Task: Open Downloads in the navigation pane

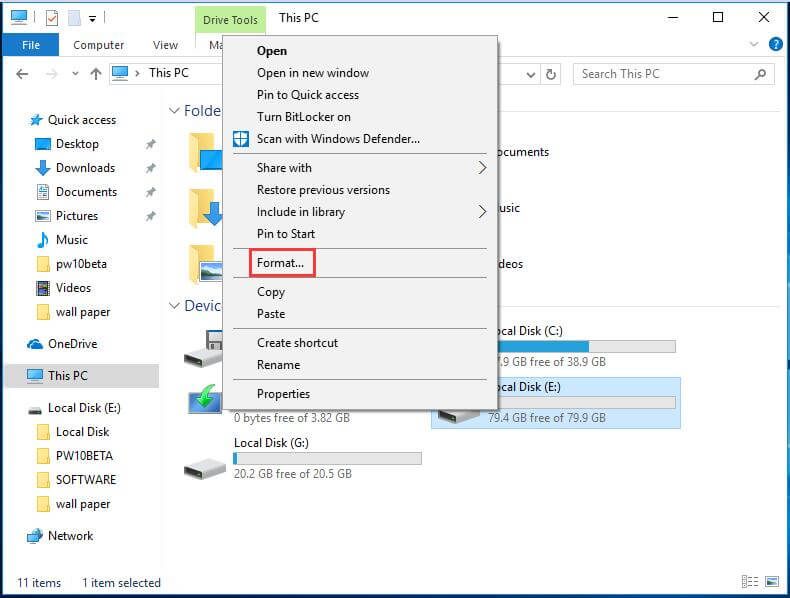Action: (x=75, y=168)
